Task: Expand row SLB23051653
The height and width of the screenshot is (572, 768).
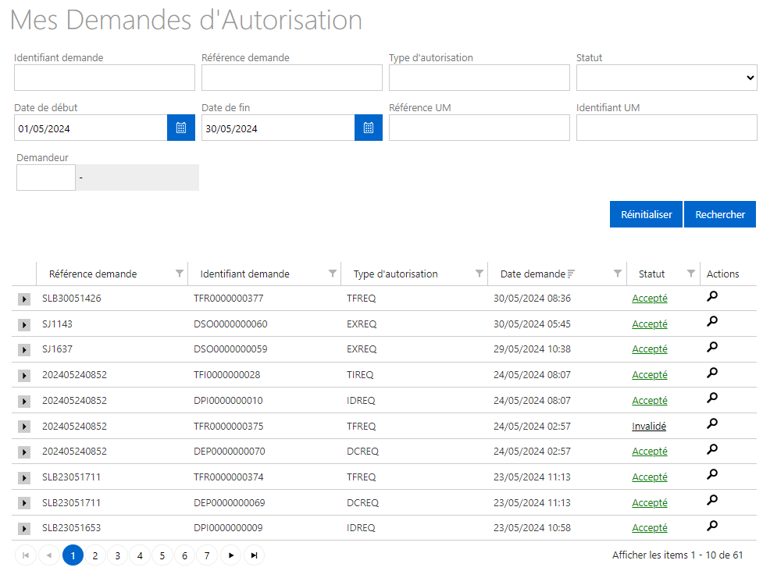Action: [x=24, y=528]
